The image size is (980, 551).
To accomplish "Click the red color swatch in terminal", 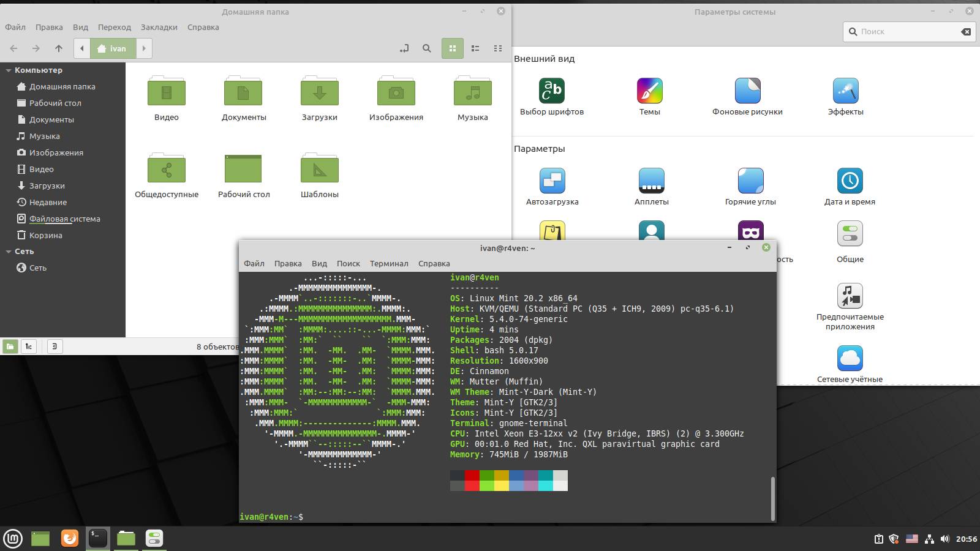I will point(472,475).
